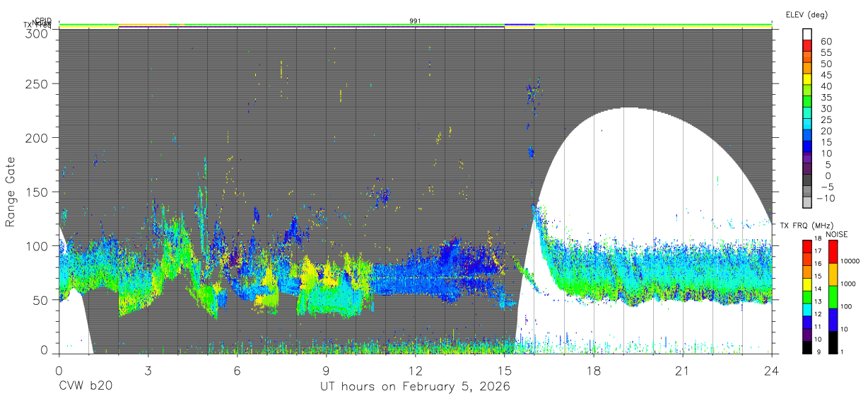This screenshot has width=868, height=401.
Task: Click the hour 0 tick on the time axis
Action: tap(59, 370)
